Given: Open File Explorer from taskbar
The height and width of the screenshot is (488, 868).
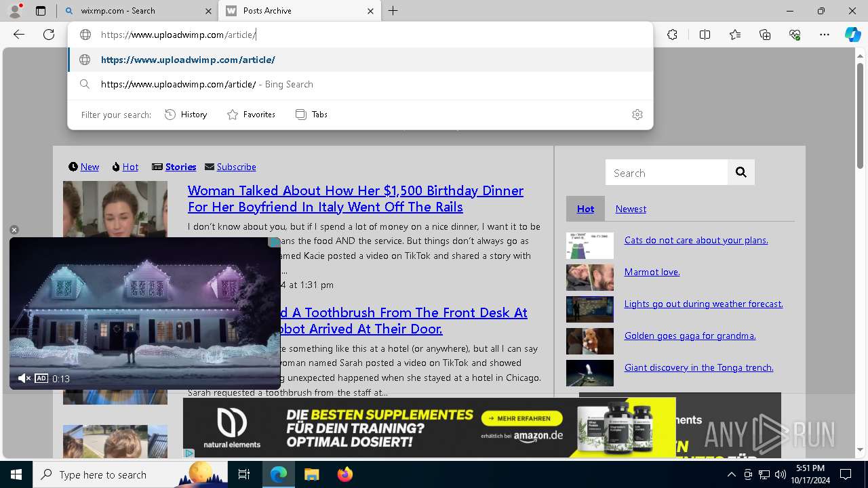Looking at the screenshot, I should 311,474.
